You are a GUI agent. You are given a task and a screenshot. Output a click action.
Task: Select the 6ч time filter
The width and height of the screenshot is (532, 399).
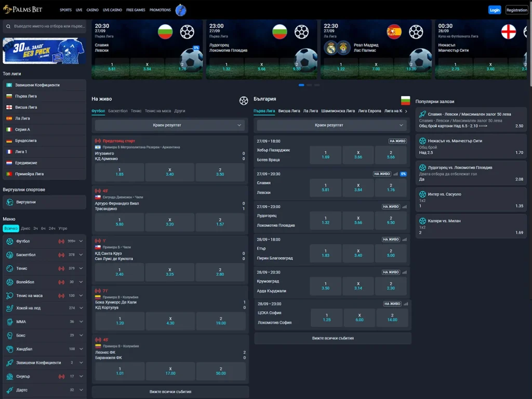click(44, 229)
